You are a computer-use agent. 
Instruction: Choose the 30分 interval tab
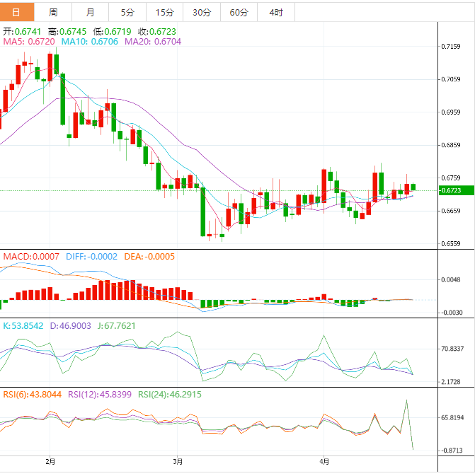click(201, 13)
